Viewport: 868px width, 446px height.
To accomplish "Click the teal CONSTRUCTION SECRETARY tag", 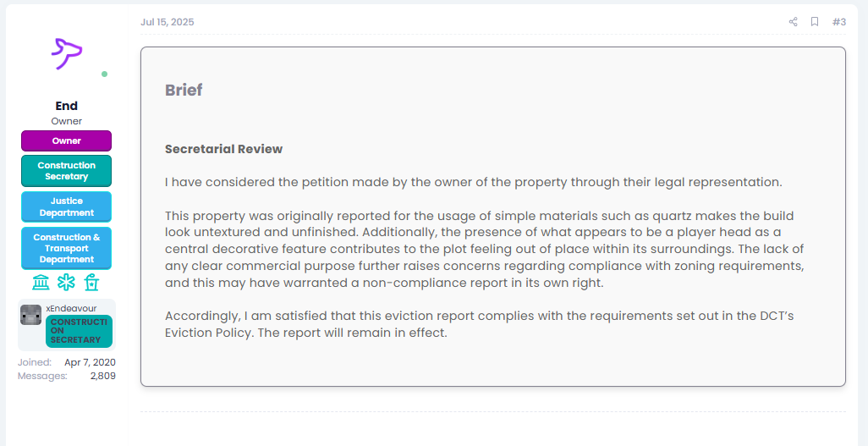I will click(79, 331).
